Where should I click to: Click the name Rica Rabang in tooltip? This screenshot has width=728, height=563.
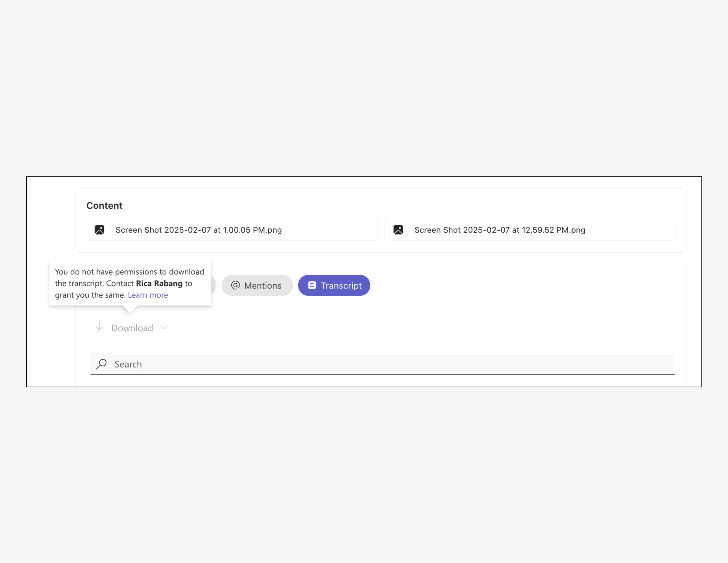point(159,283)
